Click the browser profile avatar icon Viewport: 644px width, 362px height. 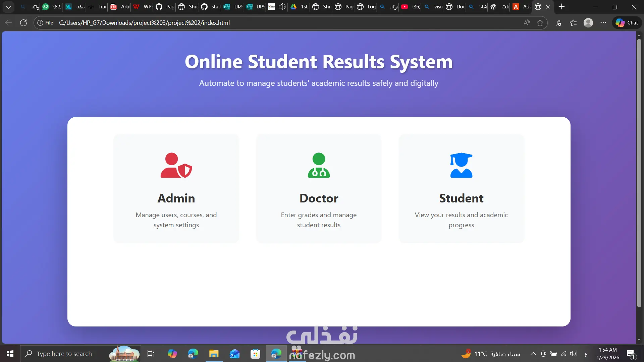click(588, 23)
